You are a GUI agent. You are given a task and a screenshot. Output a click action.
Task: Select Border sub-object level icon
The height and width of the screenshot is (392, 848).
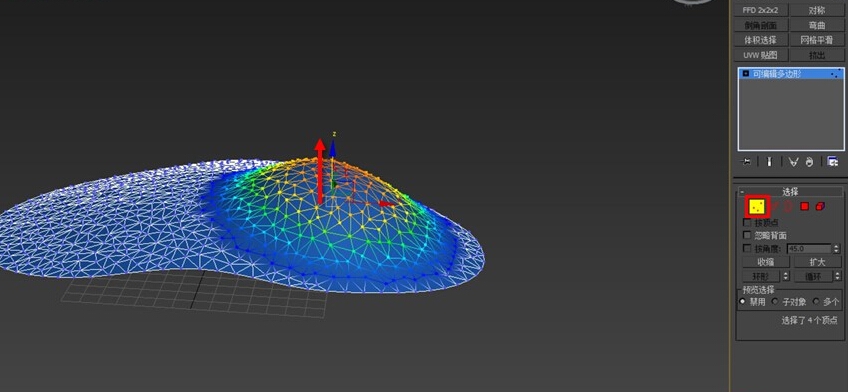click(x=789, y=206)
